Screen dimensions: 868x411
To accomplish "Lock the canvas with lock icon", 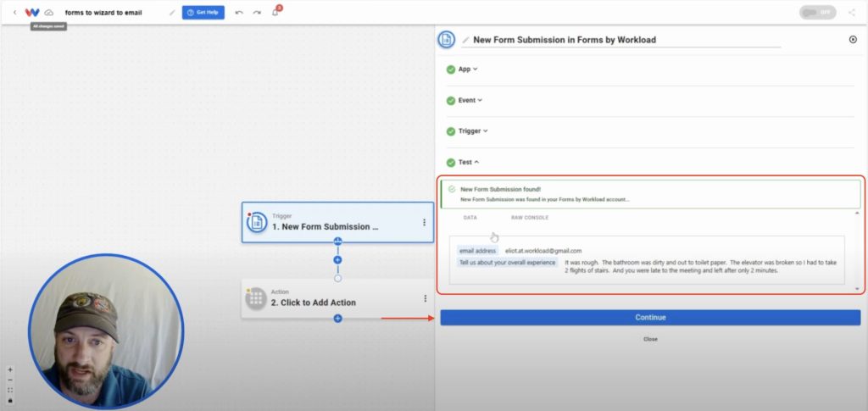I will point(10,400).
